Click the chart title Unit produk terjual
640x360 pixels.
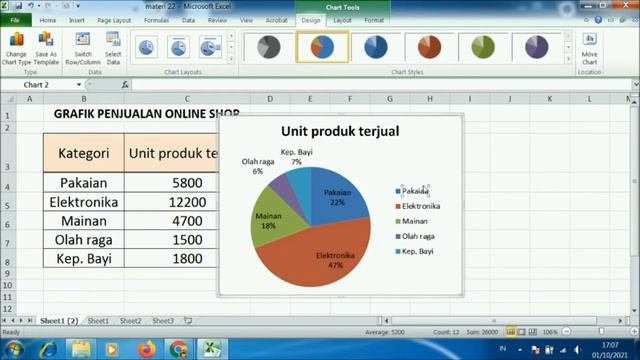(340, 131)
